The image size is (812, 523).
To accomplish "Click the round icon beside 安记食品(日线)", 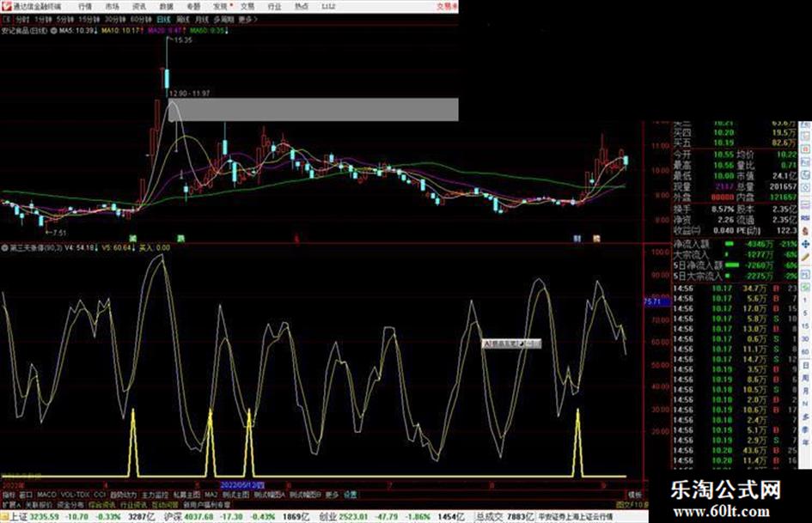I will [x=53, y=31].
